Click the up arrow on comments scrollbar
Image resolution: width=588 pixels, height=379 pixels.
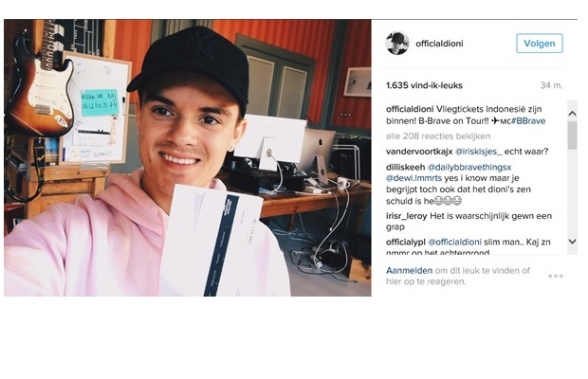point(572,113)
